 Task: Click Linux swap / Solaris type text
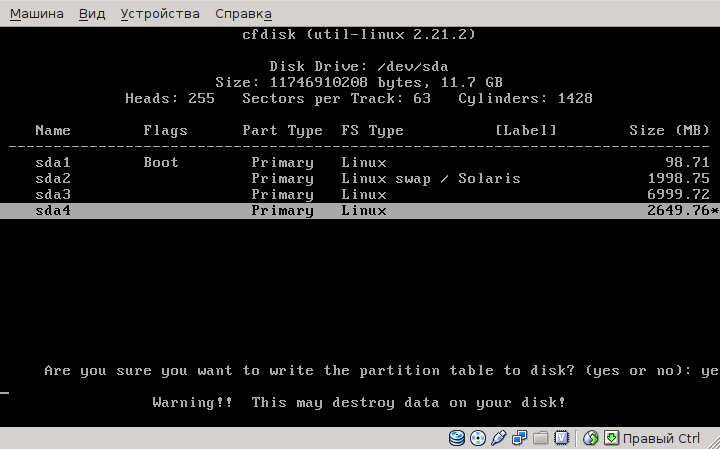point(431,179)
